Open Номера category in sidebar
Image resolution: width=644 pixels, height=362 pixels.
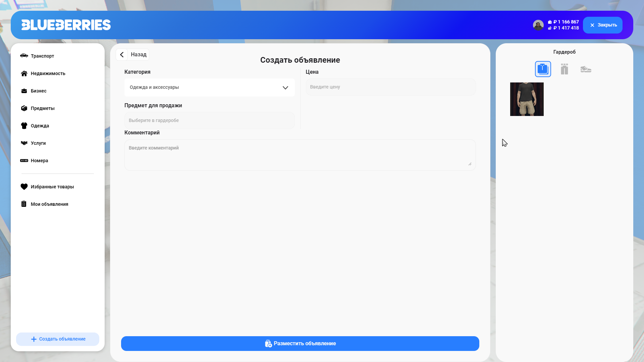point(39,161)
